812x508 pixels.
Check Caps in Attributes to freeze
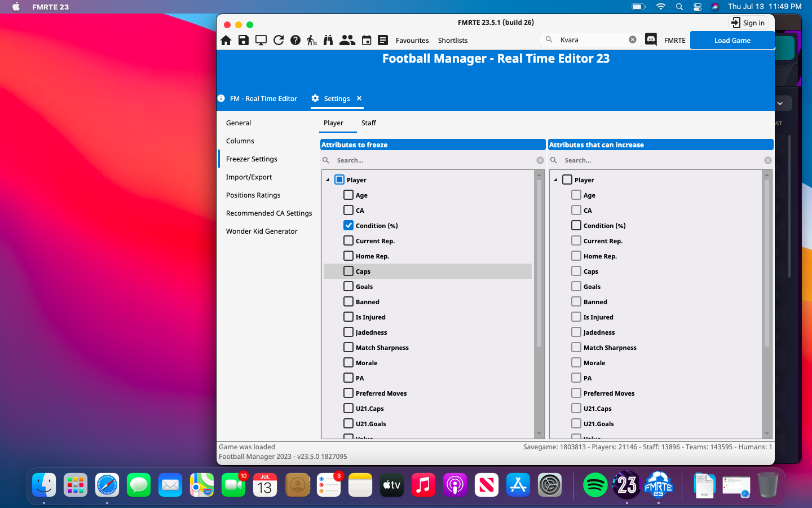tap(348, 271)
